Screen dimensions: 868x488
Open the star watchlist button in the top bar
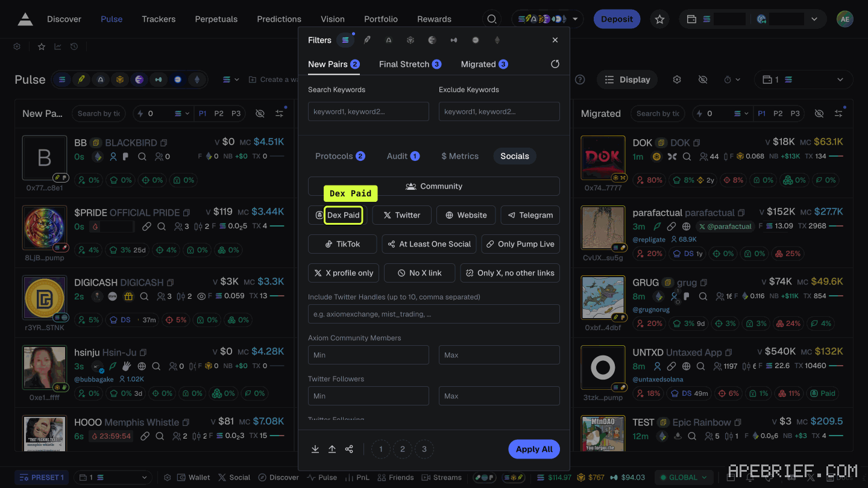point(660,19)
